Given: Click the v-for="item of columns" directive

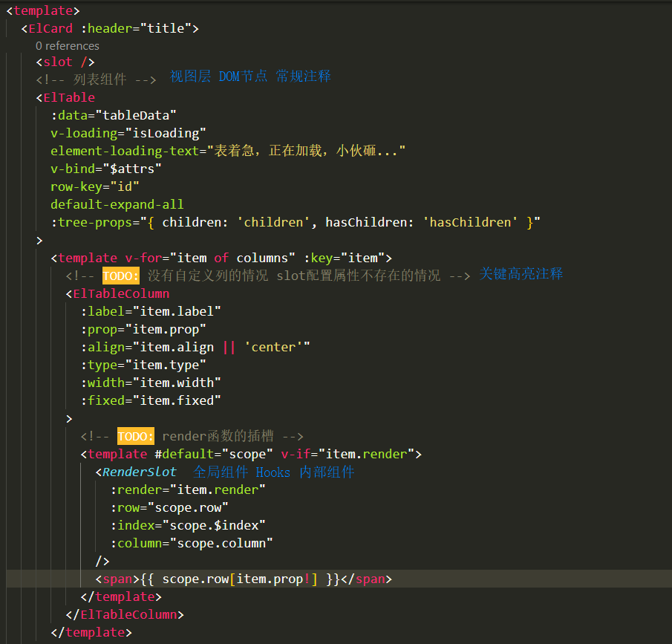Looking at the screenshot, I should pyautogui.click(x=210, y=258).
